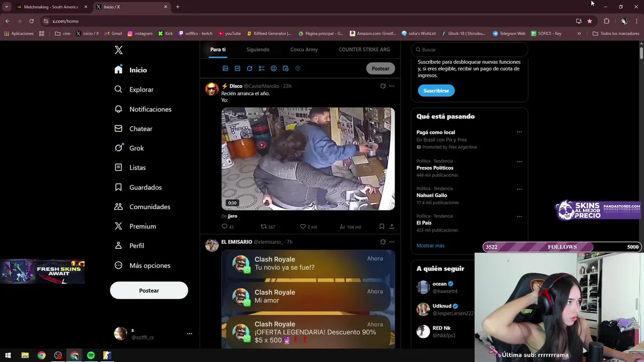Click the grey Postear button in composer

click(x=380, y=68)
